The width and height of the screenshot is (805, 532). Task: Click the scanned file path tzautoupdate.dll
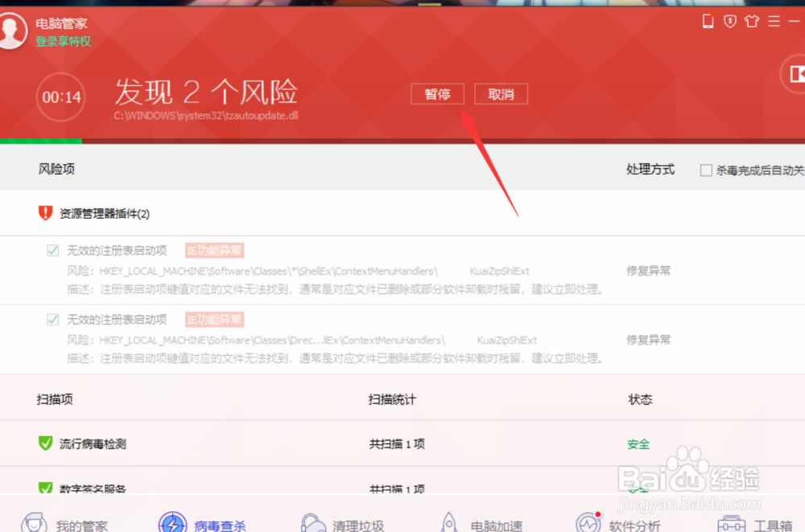tap(206, 116)
